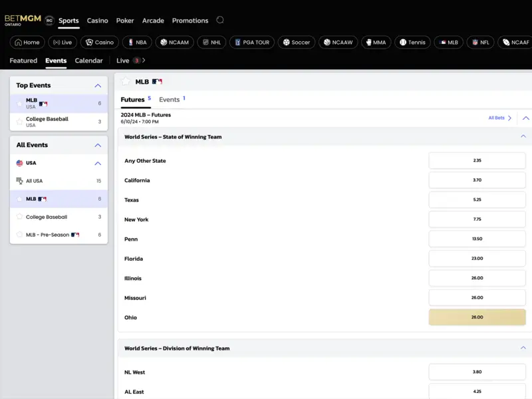Screen dimensions: 532x399
Task: Switch to the Events tab with count 1
Action: 170,100
